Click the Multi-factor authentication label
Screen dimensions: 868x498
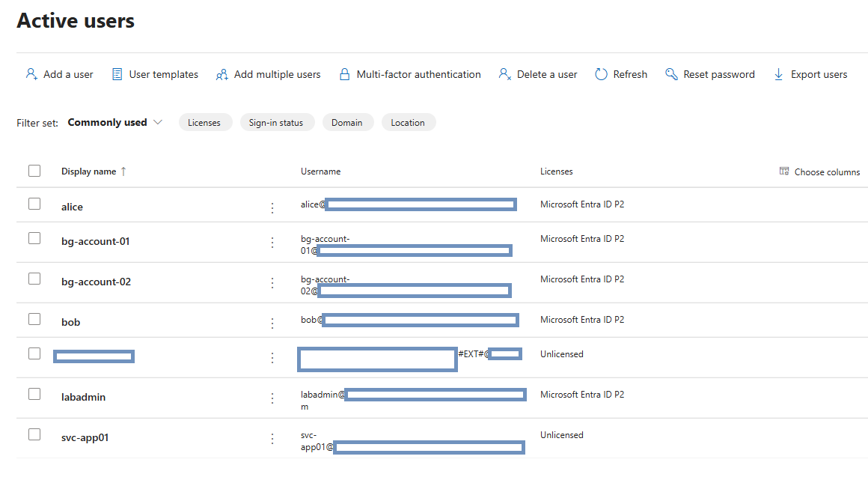[x=418, y=74]
